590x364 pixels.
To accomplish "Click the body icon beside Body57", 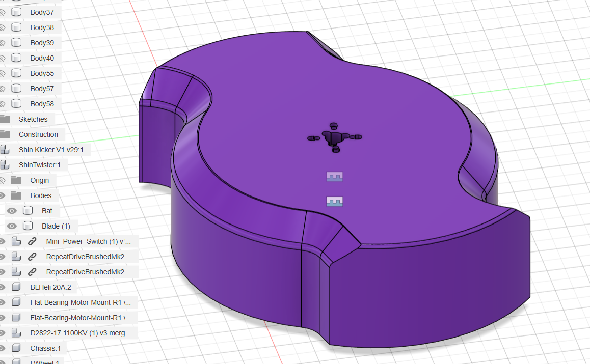I will coord(16,89).
